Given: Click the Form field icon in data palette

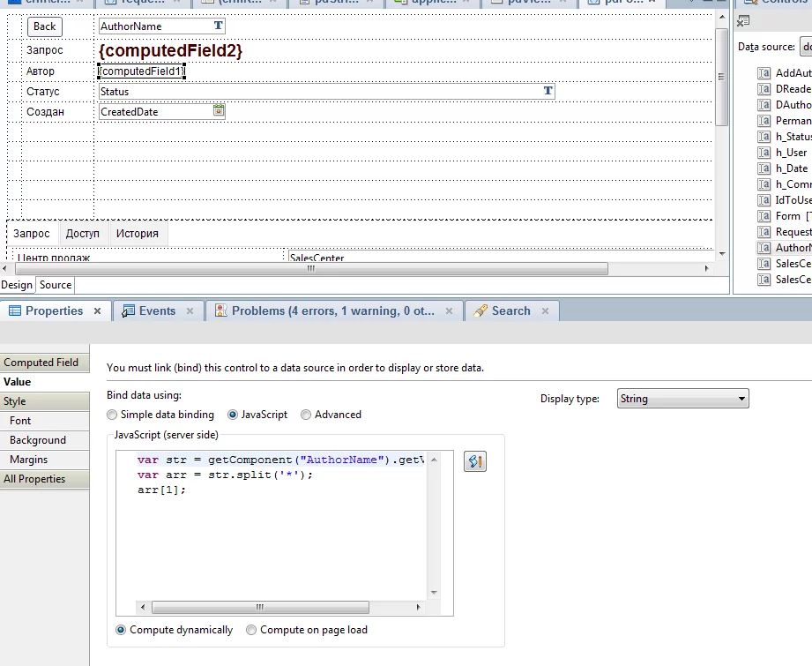Looking at the screenshot, I should (x=764, y=215).
